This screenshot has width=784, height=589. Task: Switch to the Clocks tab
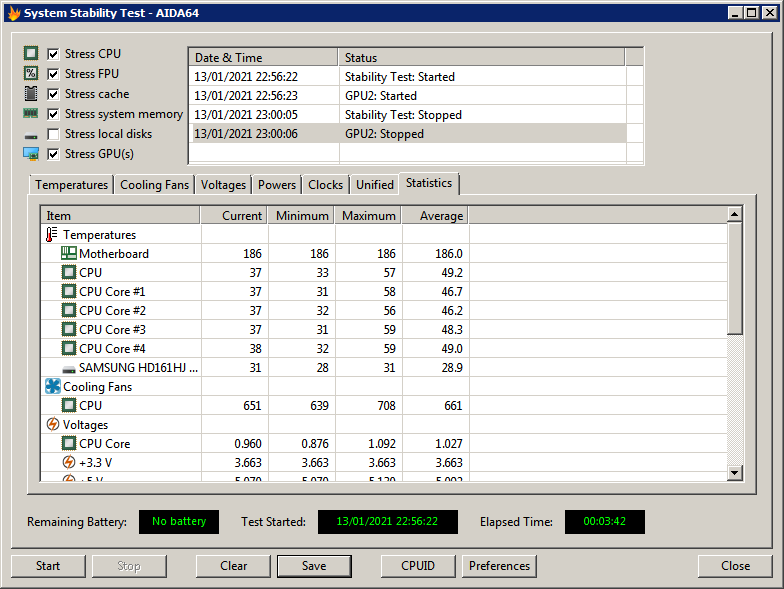coord(326,184)
